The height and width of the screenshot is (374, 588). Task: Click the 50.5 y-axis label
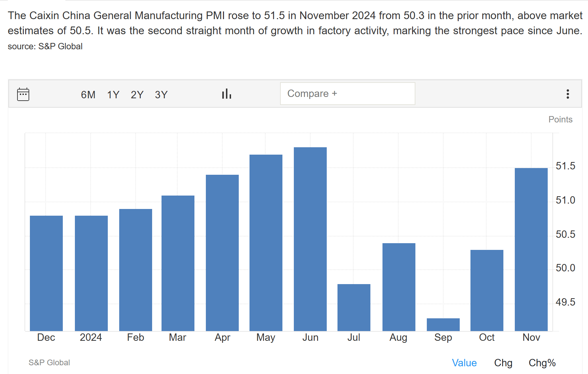(x=566, y=234)
